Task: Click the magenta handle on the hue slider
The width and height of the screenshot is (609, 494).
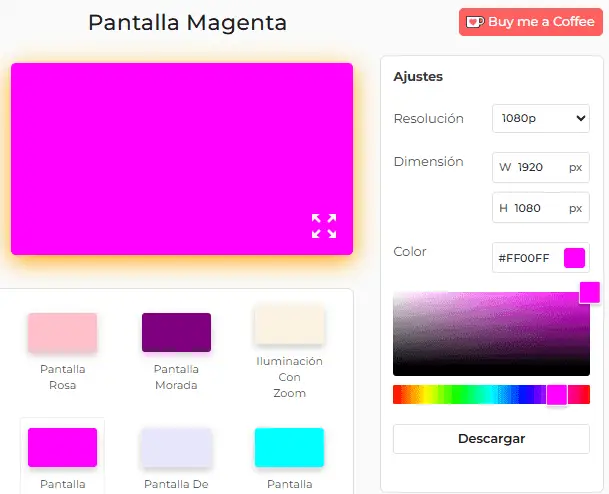Action: 557,395
